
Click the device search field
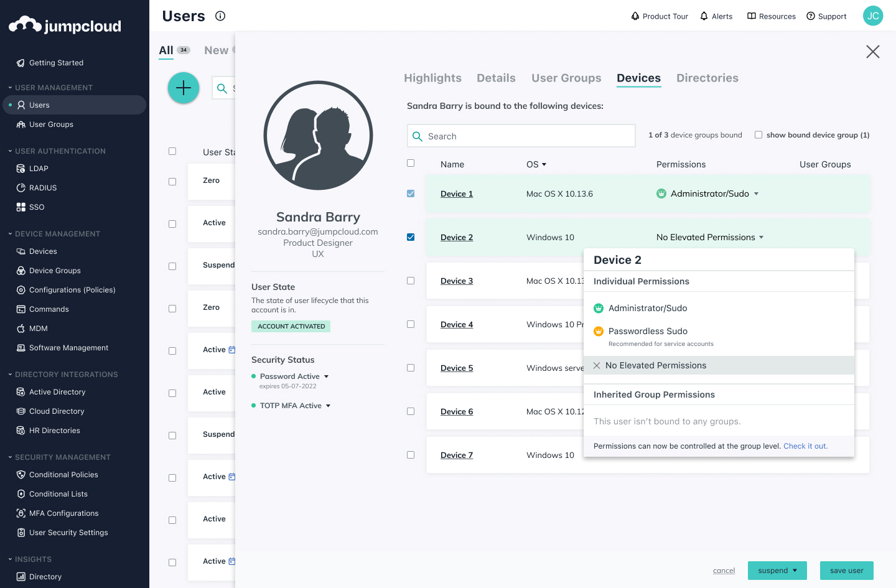[x=521, y=135]
